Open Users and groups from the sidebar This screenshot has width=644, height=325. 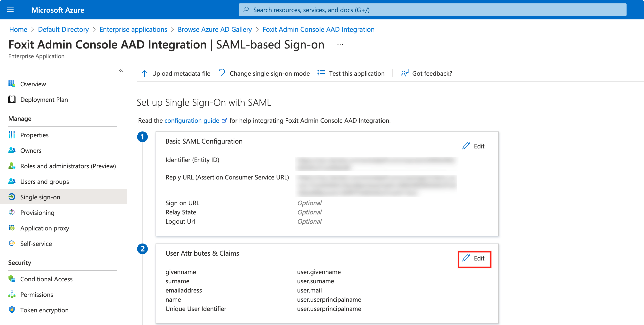[x=44, y=181]
